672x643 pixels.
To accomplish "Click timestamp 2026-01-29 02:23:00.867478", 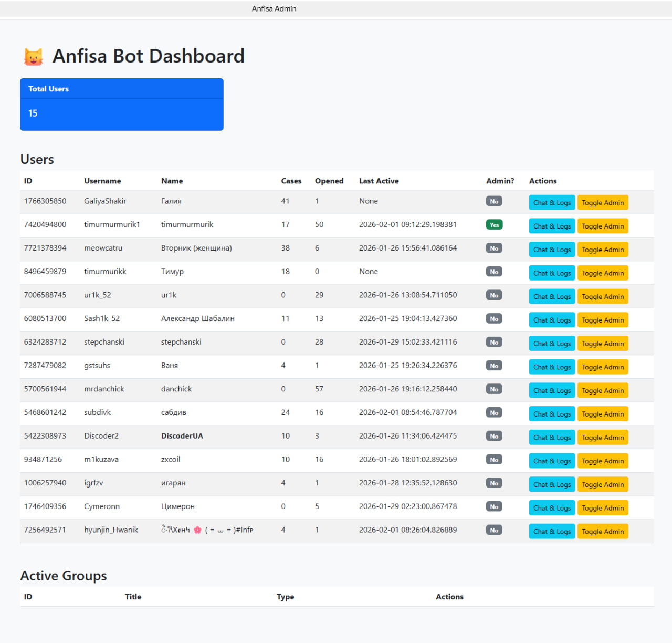I will pos(408,506).
